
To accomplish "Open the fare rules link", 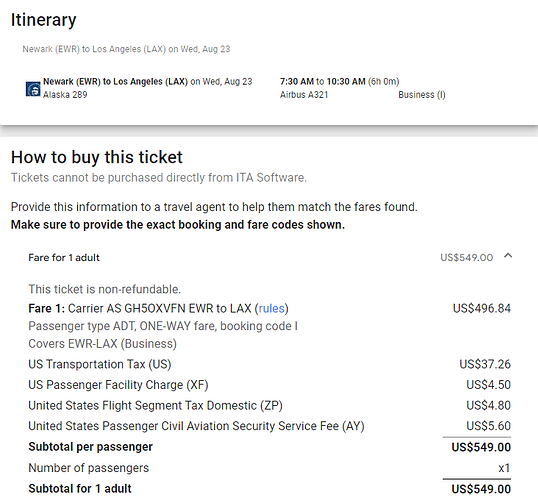I will tap(271, 308).
